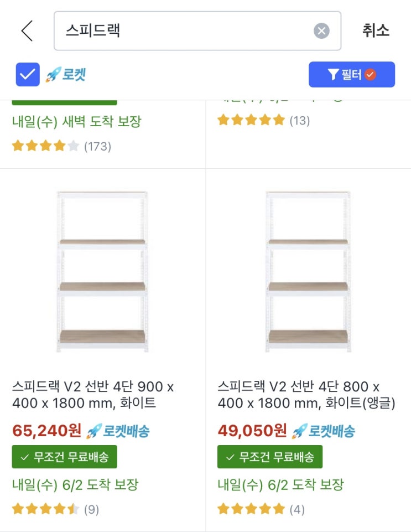Click the rocket icon beside 로켓 filter
The image size is (411, 532).
(53, 75)
